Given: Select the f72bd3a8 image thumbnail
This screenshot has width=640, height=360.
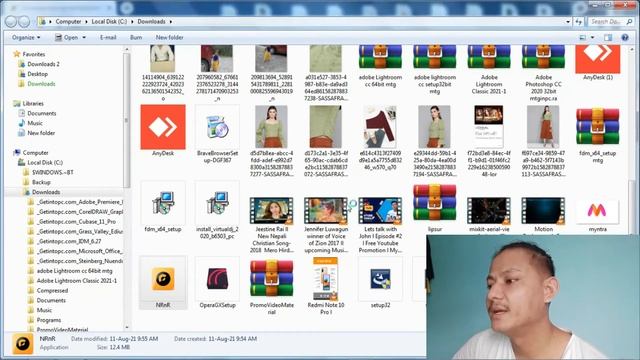Looking at the screenshot, I should click(x=489, y=127).
